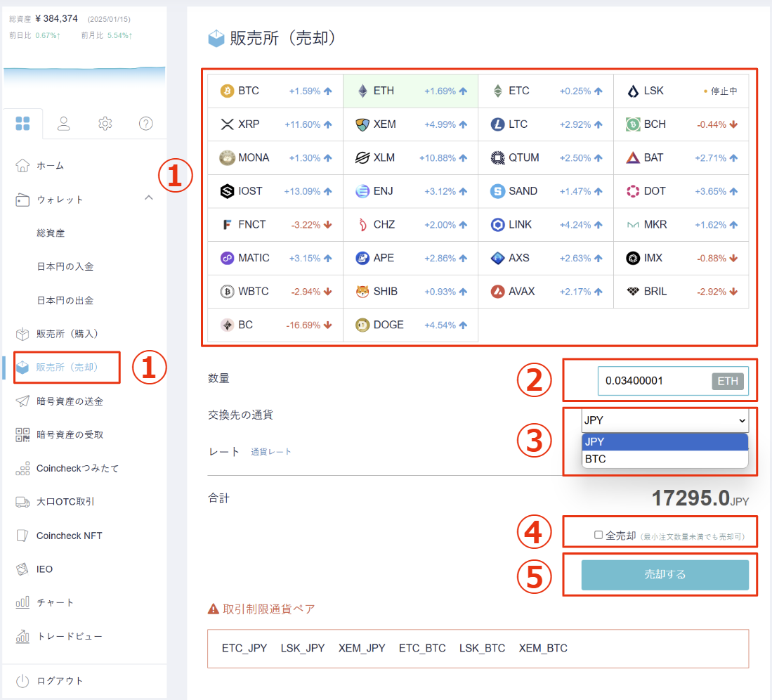Click the logout power icon
772x700 pixels.
click(x=22, y=681)
